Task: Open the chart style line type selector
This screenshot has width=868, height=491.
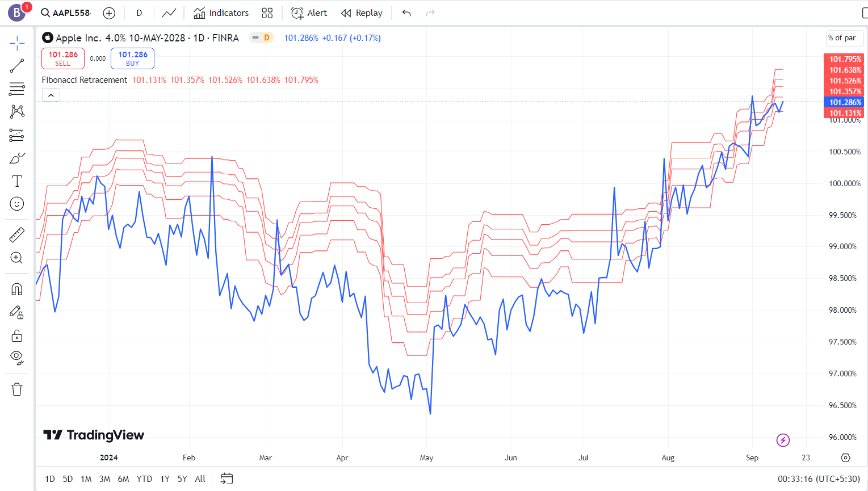Action: [169, 13]
